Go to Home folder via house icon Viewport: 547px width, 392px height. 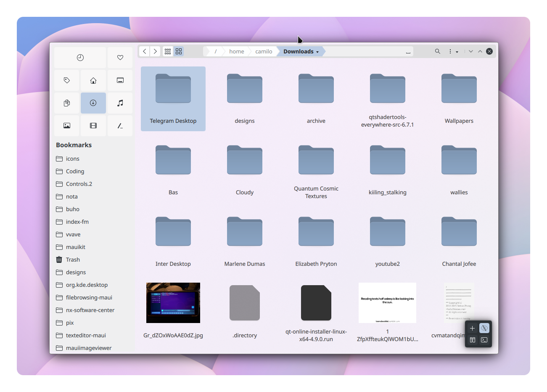(93, 80)
